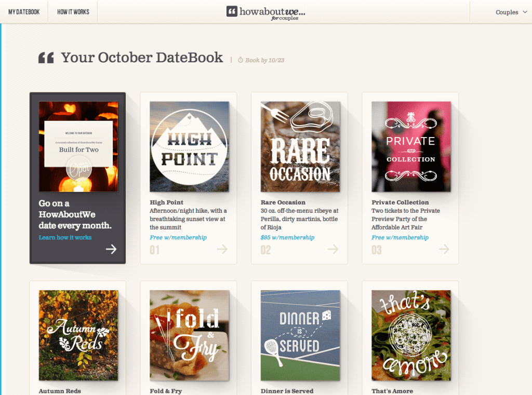Click the quotation mark icon beside DateBook title
Screen dimensions: 532x395
point(46,58)
